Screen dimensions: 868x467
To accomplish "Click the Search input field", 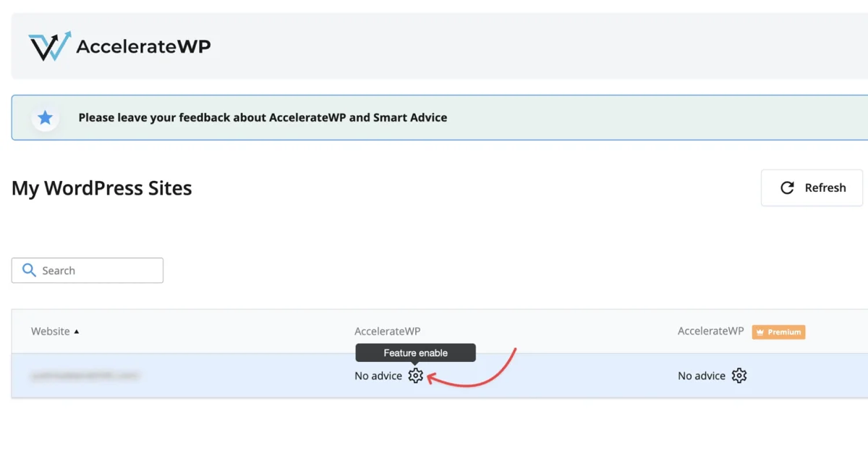I will [x=88, y=270].
